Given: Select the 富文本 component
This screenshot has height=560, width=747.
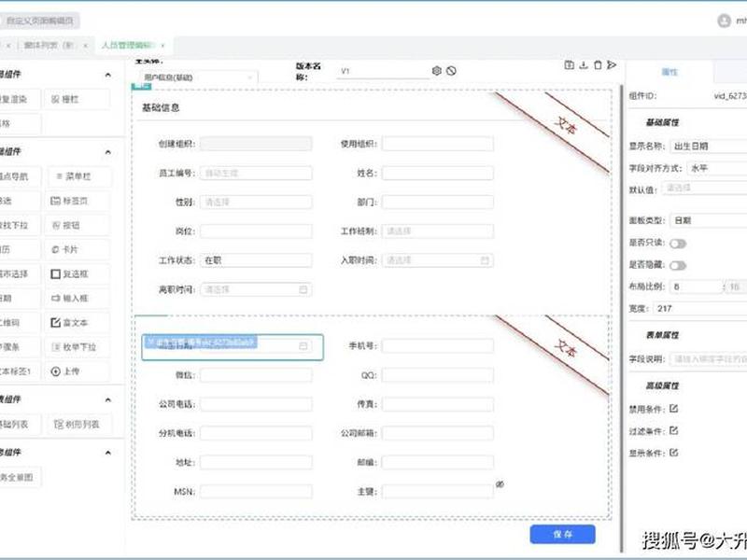Looking at the screenshot, I should pyautogui.click(x=78, y=322).
